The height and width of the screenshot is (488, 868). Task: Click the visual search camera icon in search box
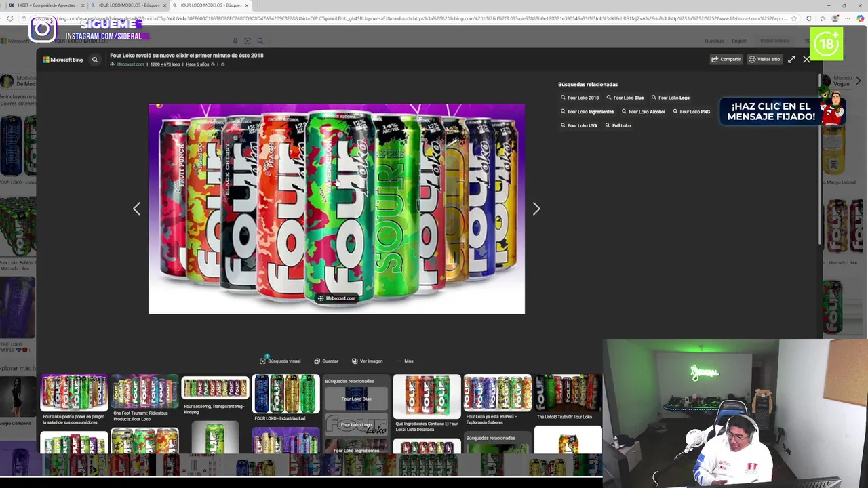click(248, 41)
